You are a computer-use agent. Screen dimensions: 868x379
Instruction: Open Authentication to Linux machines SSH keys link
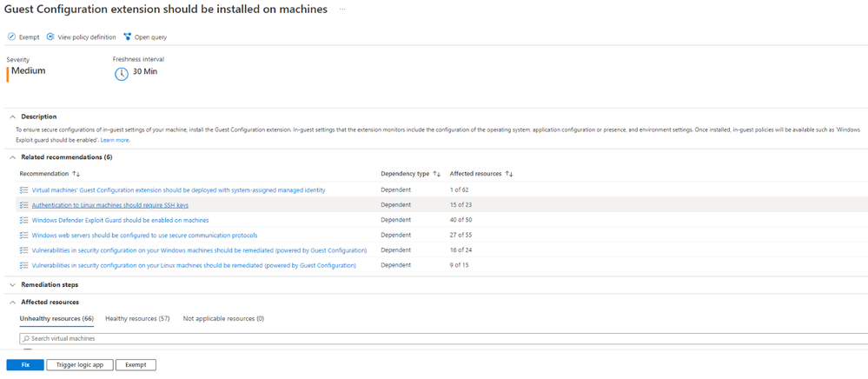pos(110,205)
